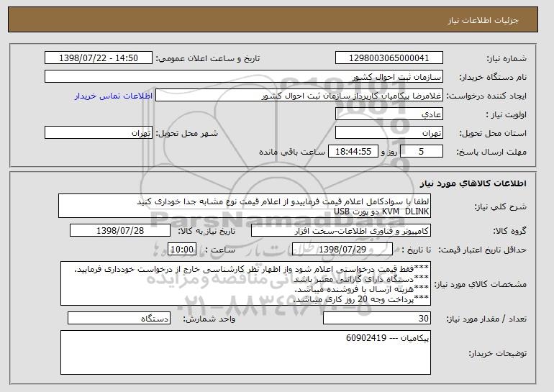Click the label شماره نیاز
This screenshot has height=392, width=554.
pyautogui.click(x=507, y=59)
